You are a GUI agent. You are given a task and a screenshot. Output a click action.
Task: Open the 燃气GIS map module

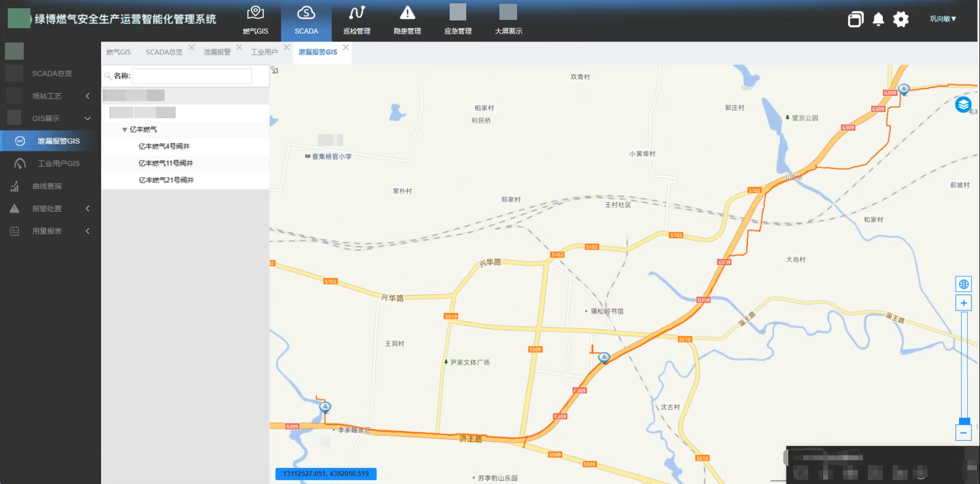coord(255,20)
